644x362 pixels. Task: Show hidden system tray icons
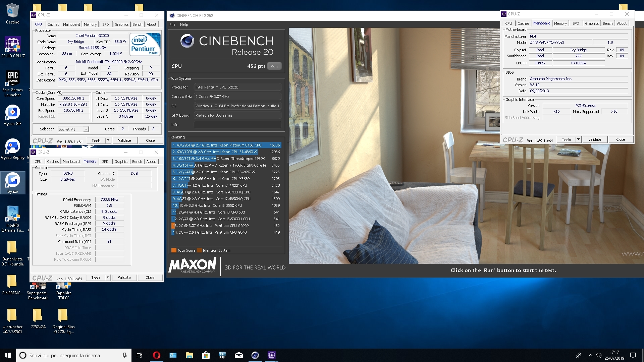590,355
